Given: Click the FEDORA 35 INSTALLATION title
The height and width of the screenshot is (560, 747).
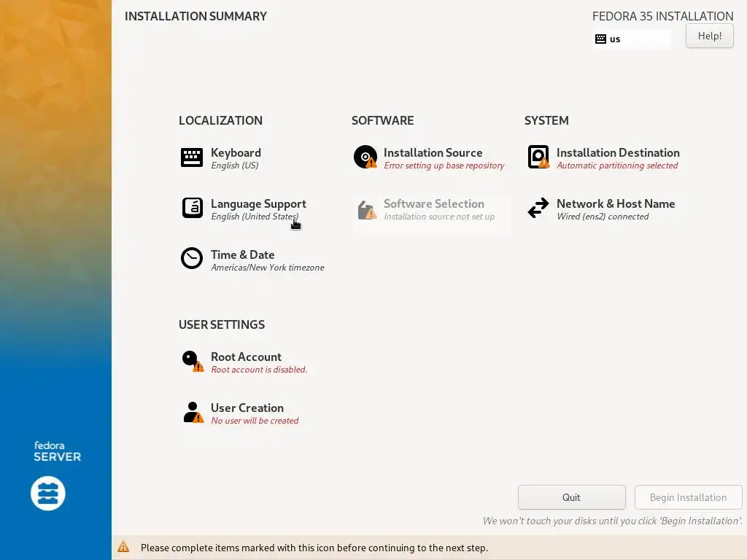Looking at the screenshot, I should tap(662, 16).
